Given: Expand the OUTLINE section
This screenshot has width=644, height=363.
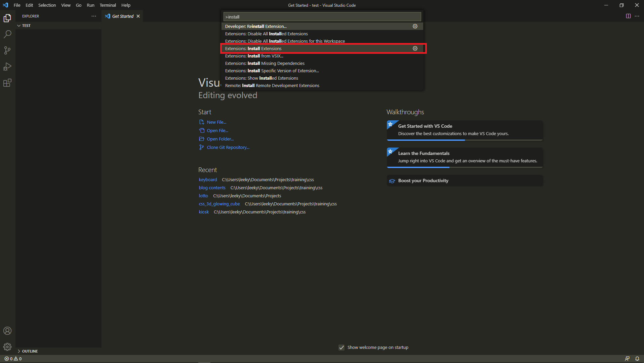Looking at the screenshot, I should [x=58, y=351].
